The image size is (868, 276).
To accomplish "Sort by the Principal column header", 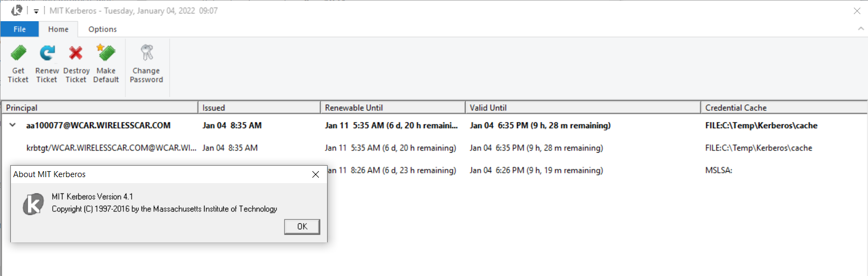I will pos(100,108).
